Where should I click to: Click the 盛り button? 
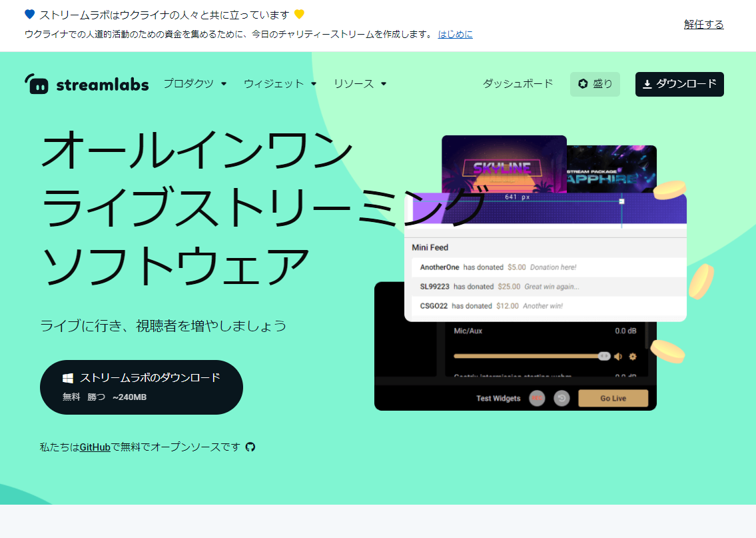click(x=595, y=84)
